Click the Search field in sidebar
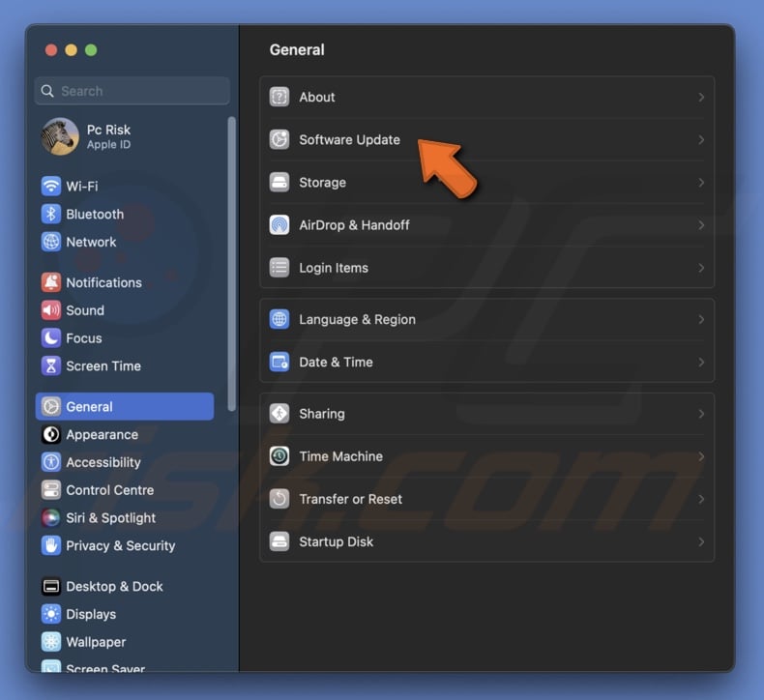 coord(132,91)
